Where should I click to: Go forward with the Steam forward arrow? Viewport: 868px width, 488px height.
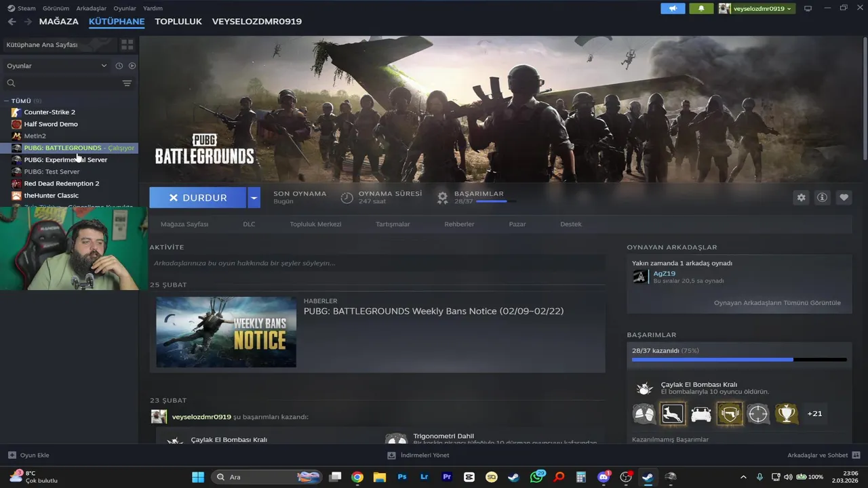click(x=28, y=22)
